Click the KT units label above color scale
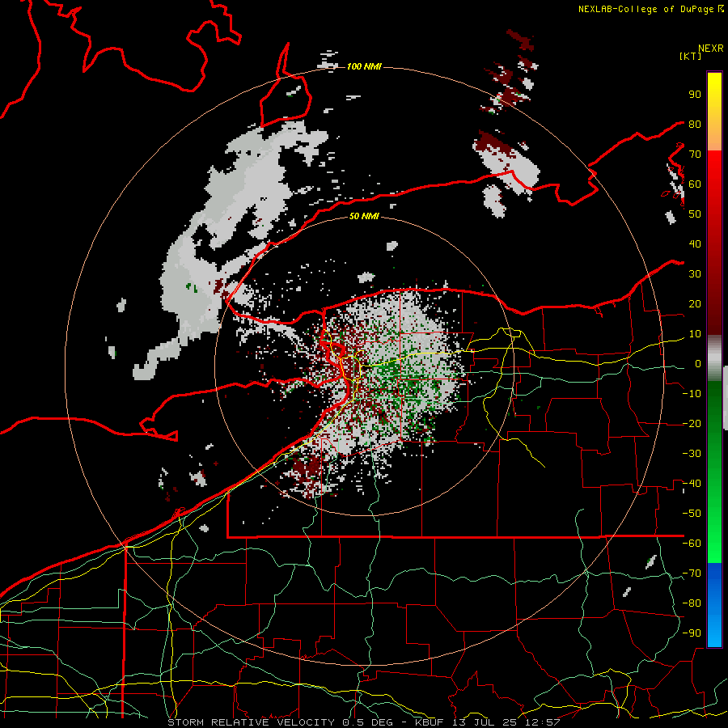The height and width of the screenshot is (728, 728). (690, 56)
